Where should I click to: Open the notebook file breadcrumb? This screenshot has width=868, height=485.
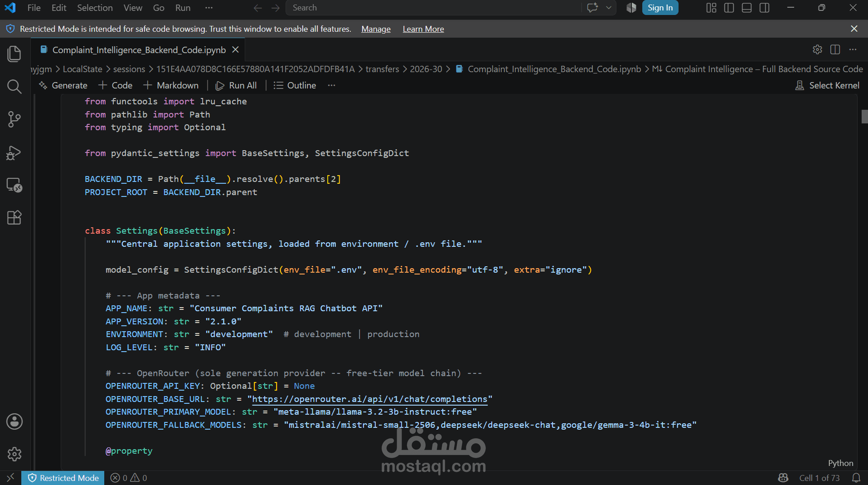pyautogui.click(x=548, y=69)
